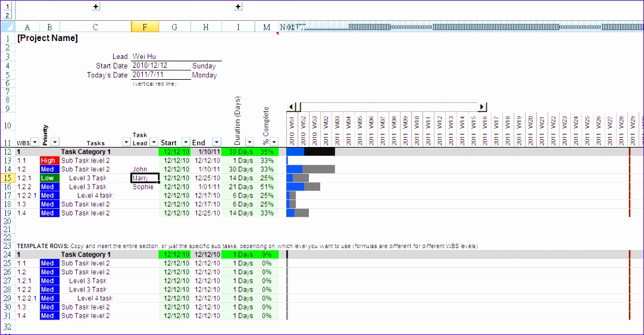Open the Tasks filter dropdown
The image size is (644, 335).
coord(127,142)
